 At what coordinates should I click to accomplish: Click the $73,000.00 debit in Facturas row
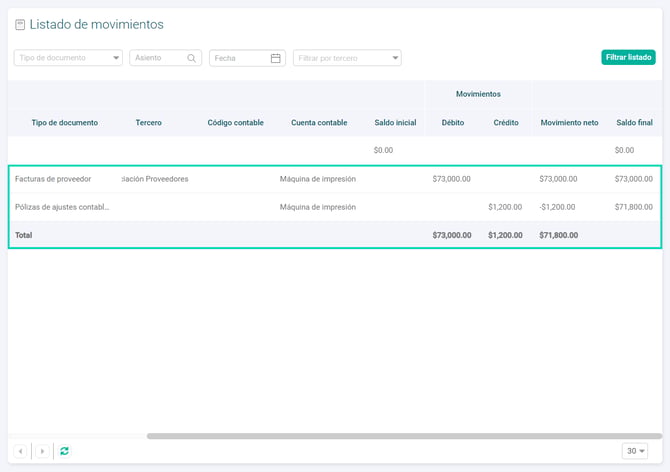tap(451, 179)
